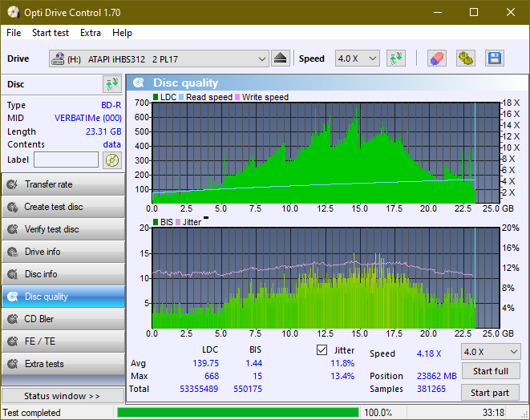The height and width of the screenshot is (420, 530).
Task: Open the Extra menu
Action: (x=90, y=33)
